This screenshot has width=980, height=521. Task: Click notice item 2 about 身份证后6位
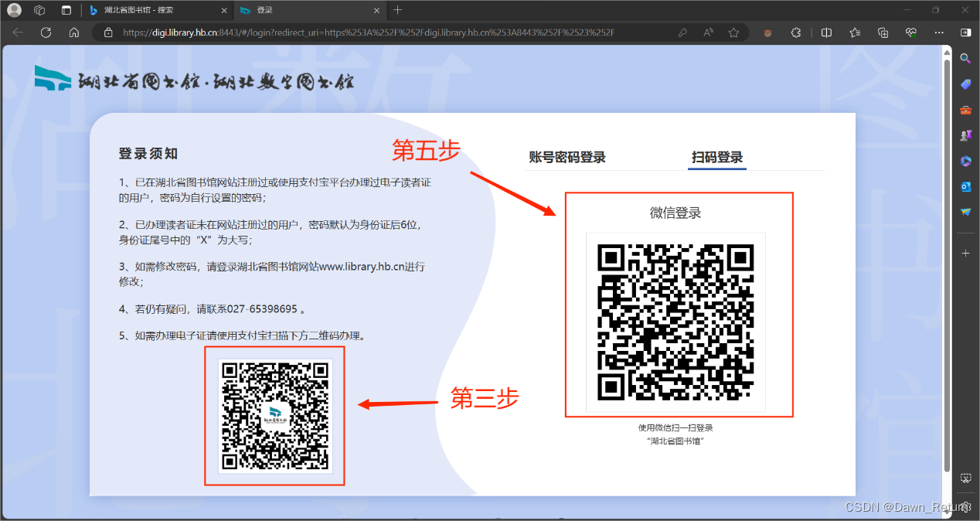(271, 232)
